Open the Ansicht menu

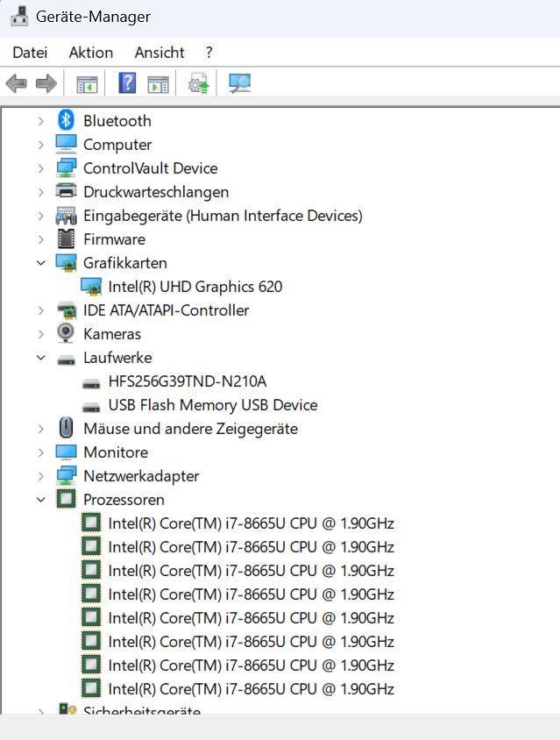click(159, 53)
